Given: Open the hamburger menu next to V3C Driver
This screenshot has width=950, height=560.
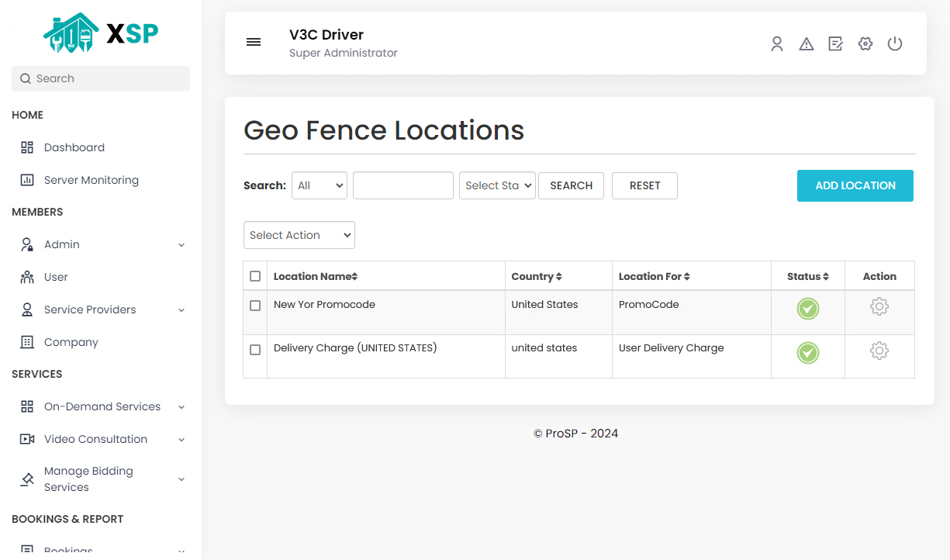Looking at the screenshot, I should (x=254, y=42).
